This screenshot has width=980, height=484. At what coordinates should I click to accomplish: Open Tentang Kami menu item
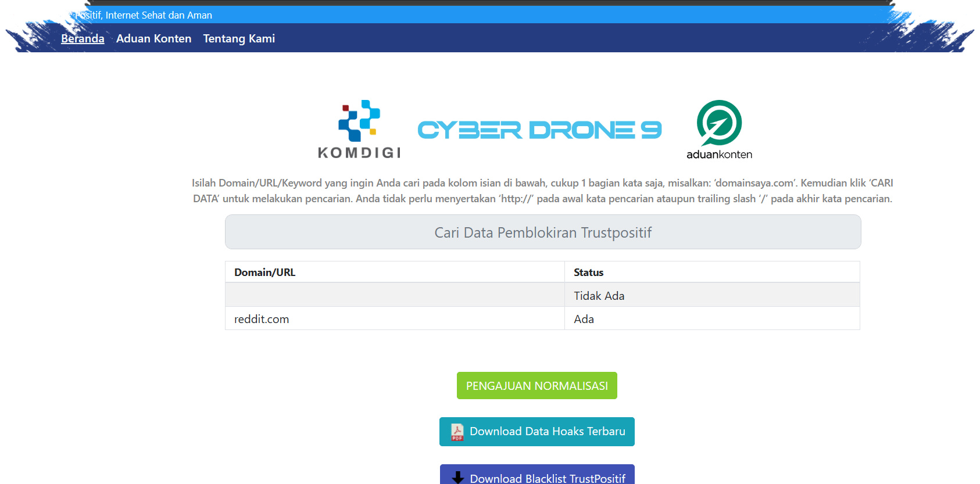click(239, 38)
